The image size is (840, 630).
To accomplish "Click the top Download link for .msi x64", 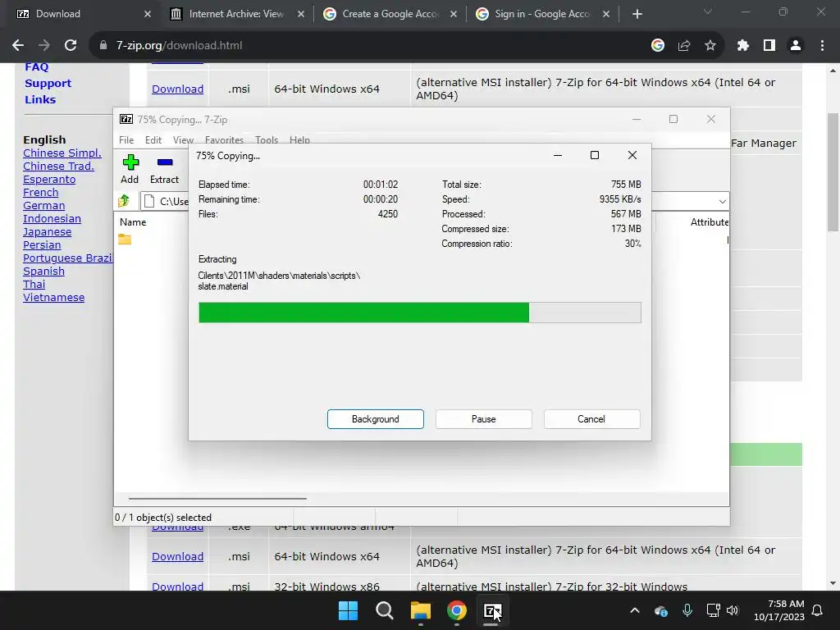I will [x=177, y=89].
